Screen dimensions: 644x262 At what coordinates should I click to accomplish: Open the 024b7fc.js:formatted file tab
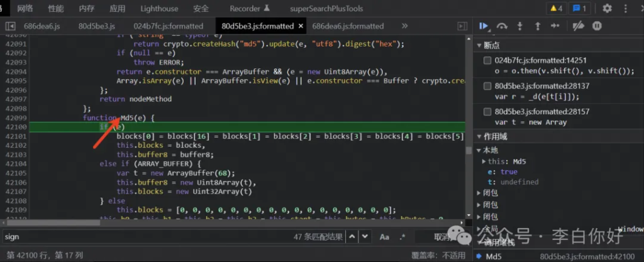pyautogui.click(x=168, y=26)
